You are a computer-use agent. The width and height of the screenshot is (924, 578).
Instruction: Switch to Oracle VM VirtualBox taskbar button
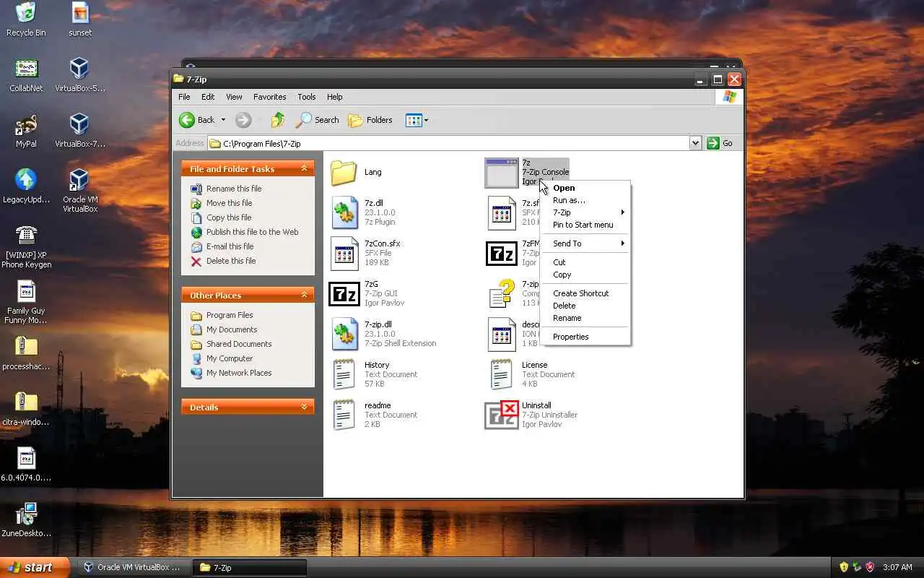134,567
